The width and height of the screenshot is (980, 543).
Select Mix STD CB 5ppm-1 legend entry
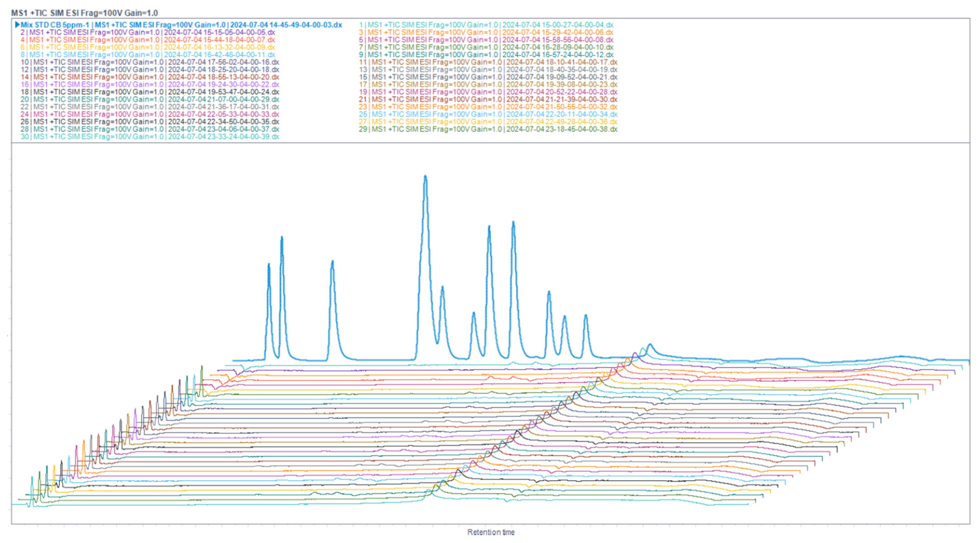[181, 25]
